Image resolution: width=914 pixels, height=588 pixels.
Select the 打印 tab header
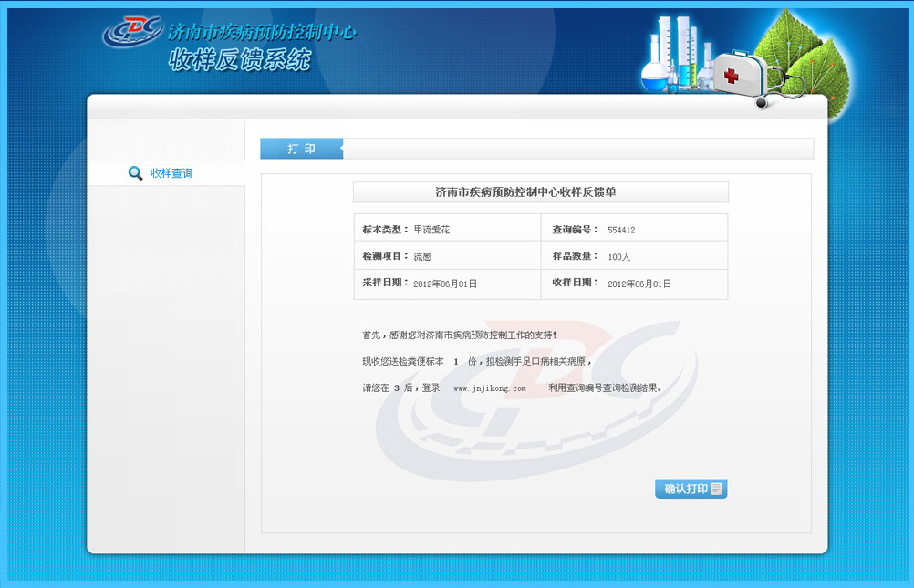(x=302, y=149)
